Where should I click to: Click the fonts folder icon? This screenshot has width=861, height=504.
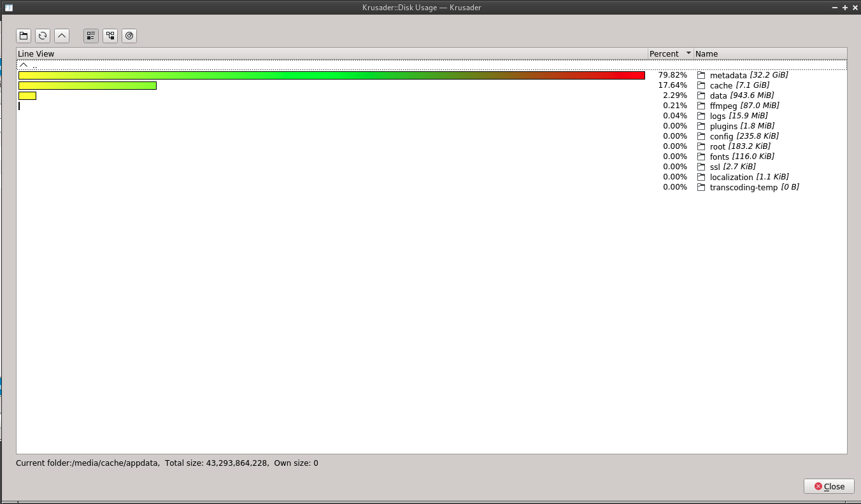pos(701,157)
